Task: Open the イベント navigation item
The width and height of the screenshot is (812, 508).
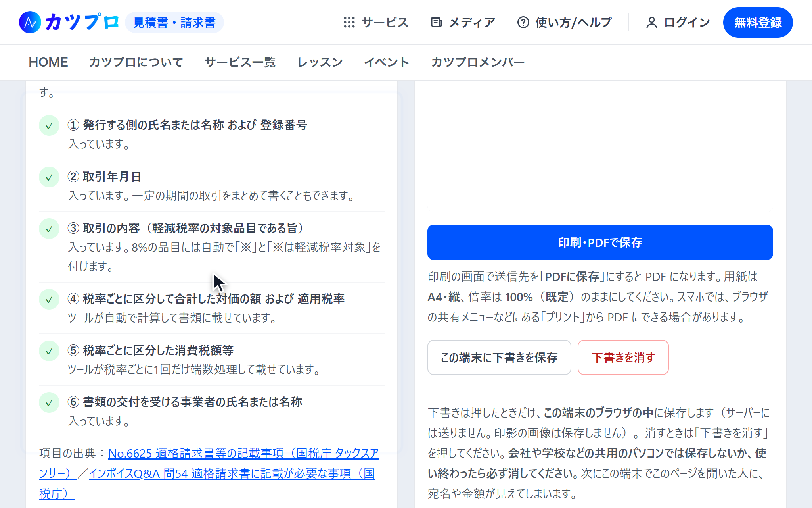Action: (x=387, y=62)
